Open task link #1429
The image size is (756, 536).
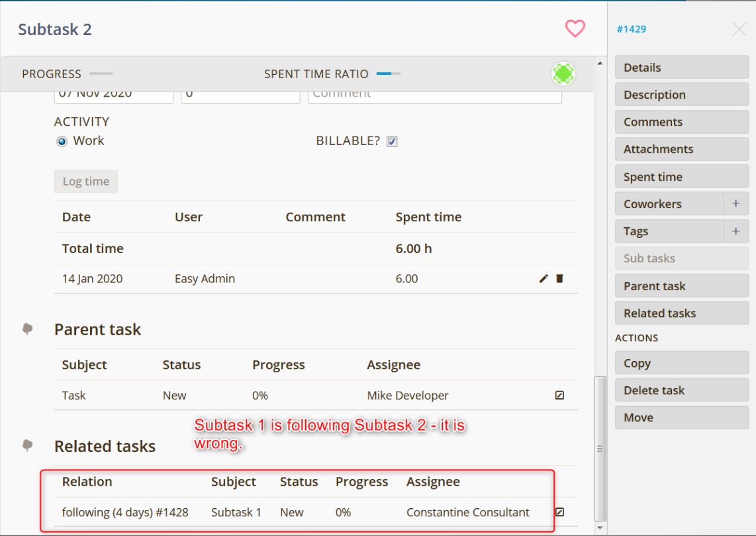coord(631,29)
